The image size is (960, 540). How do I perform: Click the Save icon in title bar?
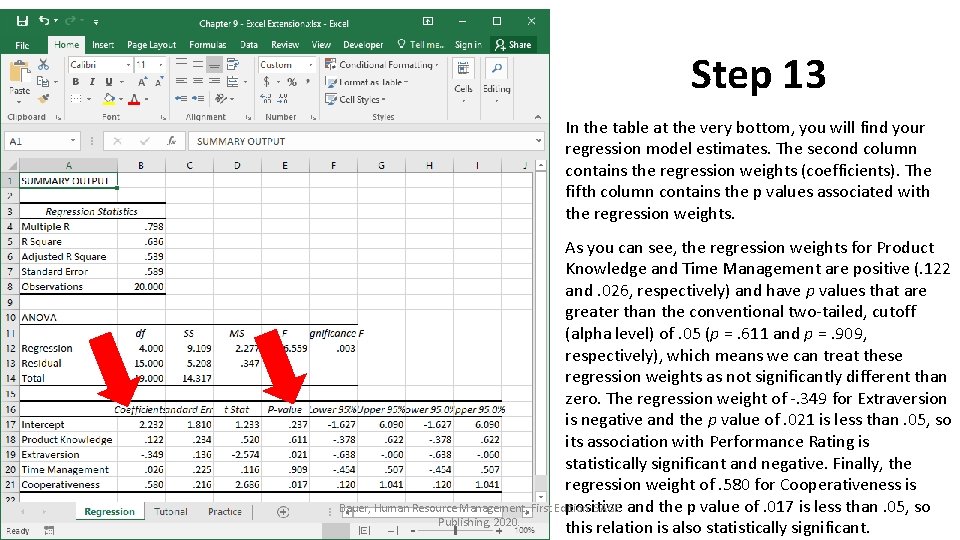[x=22, y=21]
